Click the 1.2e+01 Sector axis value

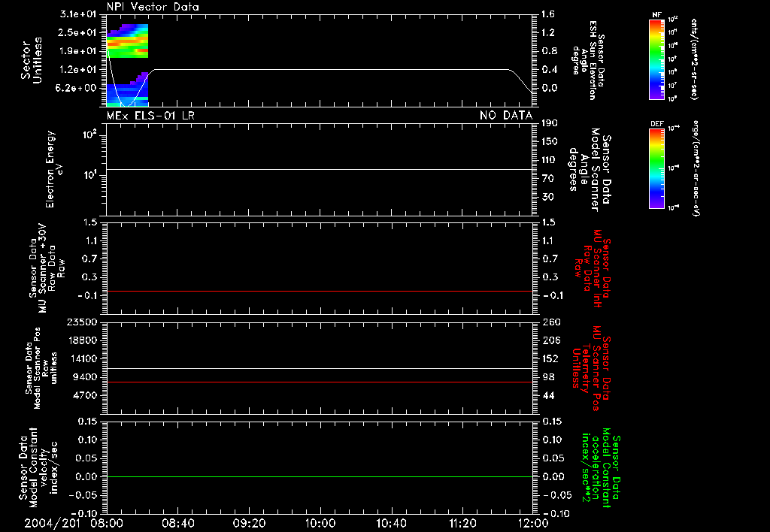78,70
